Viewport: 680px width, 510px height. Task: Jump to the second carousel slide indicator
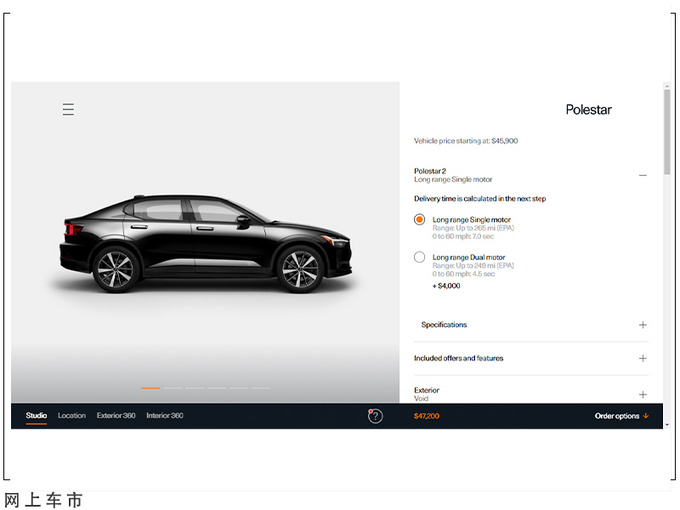coord(173,388)
